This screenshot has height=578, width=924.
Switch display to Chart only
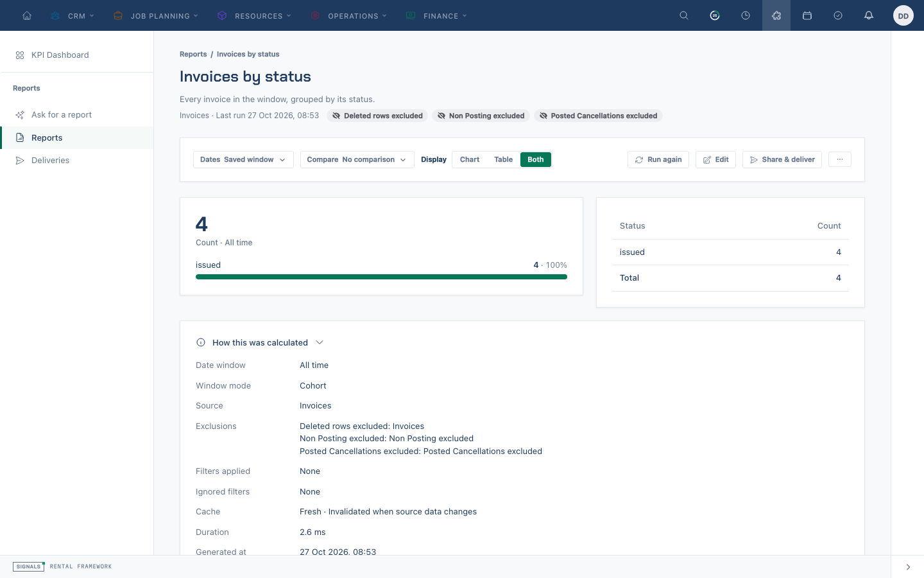tap(470, 159)
